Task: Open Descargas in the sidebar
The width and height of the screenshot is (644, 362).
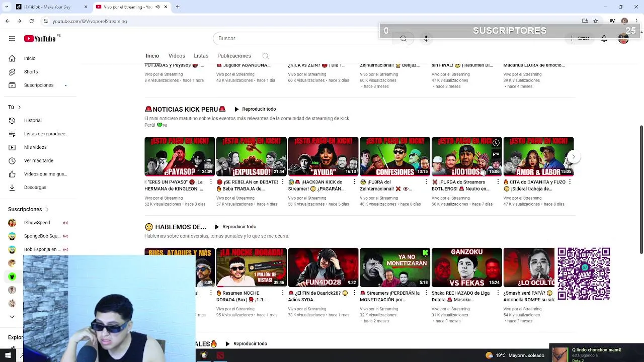Action: click(35, 188)
